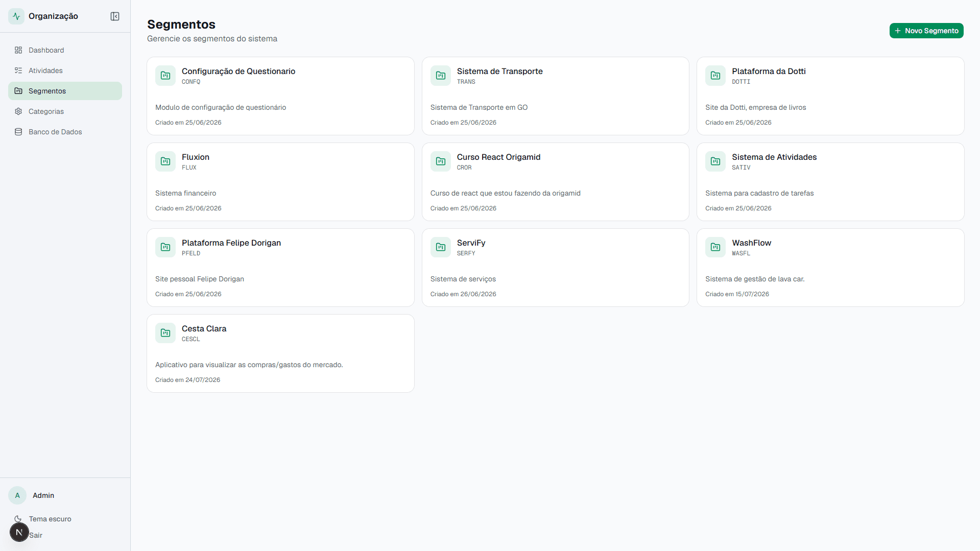
Task: Open the Curso React Origamid title
Action: click(498, 157)
